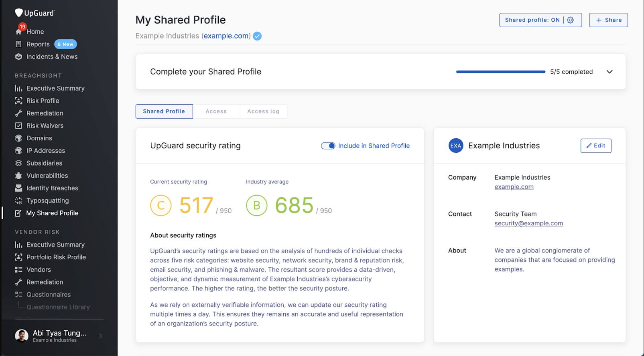Click the About security ratings heading
The height and width of the screenshot is (356, 644).
click(x=183, y=235)
